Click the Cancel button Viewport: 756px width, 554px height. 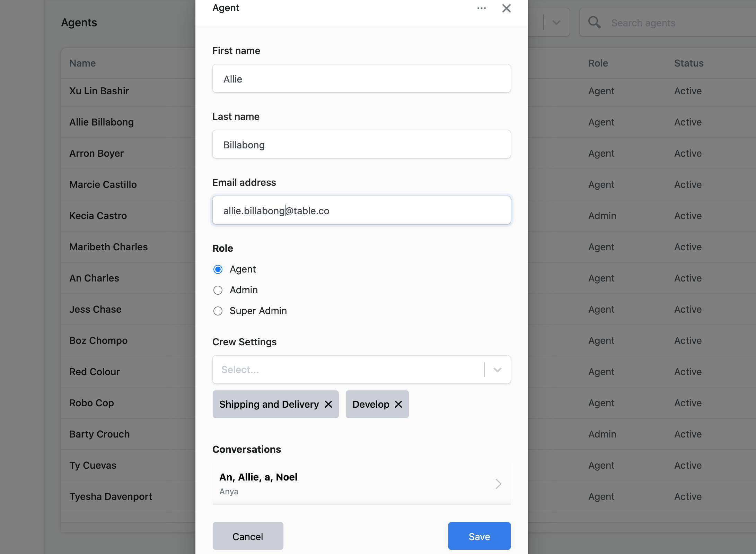(248, 536)
